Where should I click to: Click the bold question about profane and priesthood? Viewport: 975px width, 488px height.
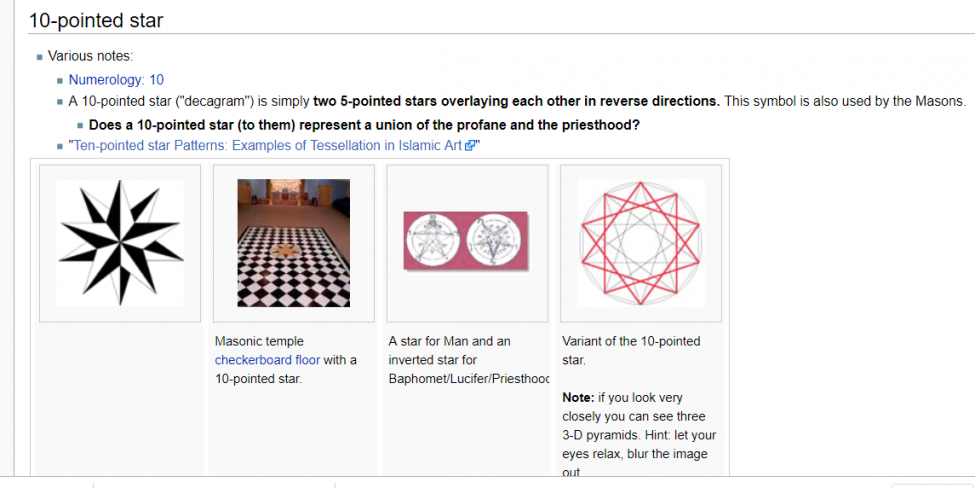(364, 125)
